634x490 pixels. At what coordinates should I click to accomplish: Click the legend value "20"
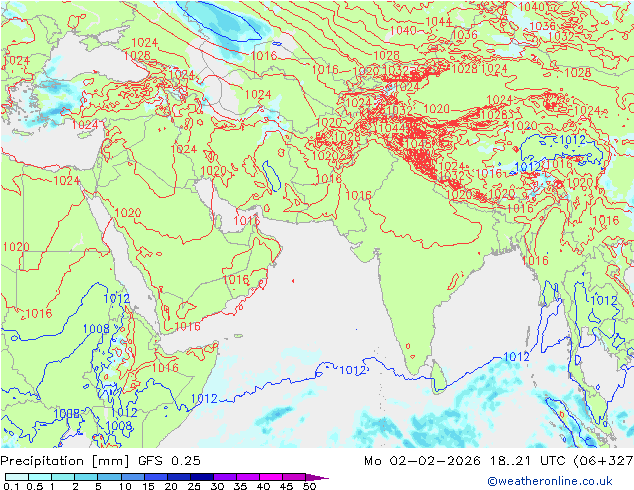tap(171, 486)
